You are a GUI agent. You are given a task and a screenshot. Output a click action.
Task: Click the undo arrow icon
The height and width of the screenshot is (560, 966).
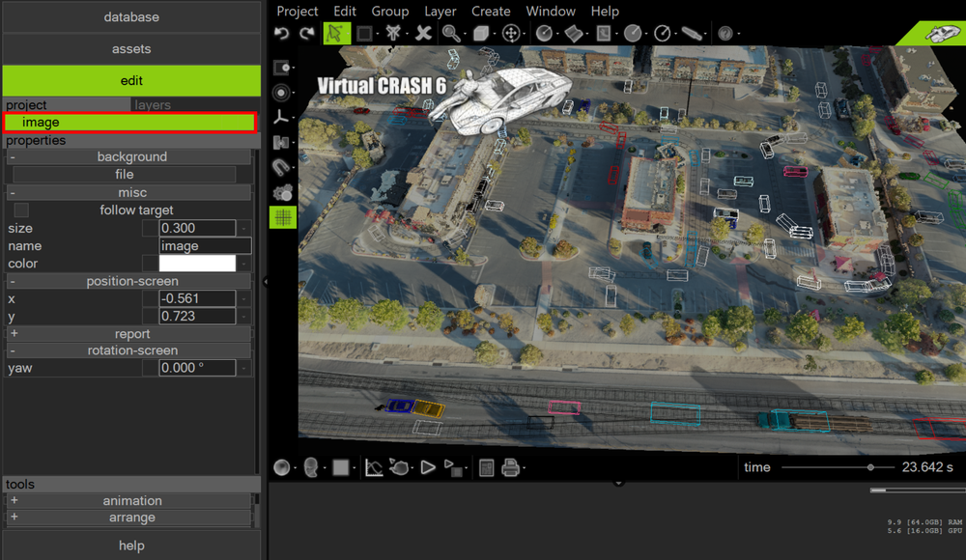pos(281,33)
